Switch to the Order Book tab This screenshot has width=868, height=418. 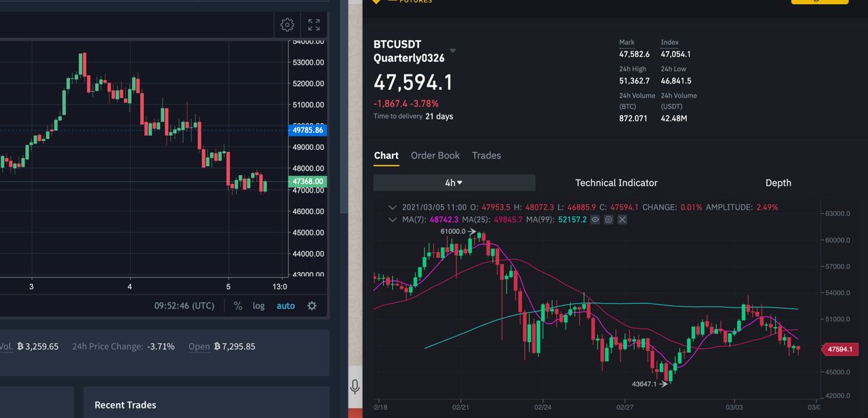pos(435,156)
